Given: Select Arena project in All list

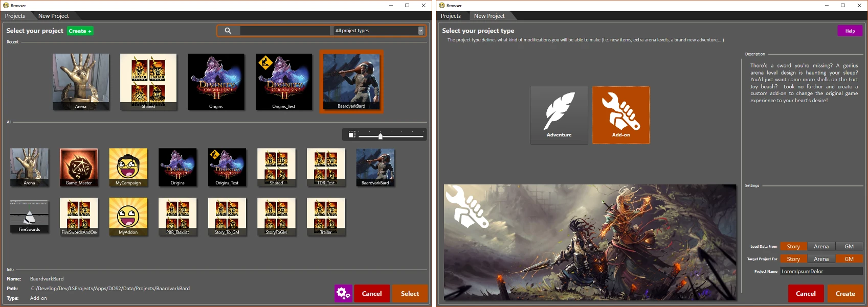Looking at the screenshot, I should (30, 168).
